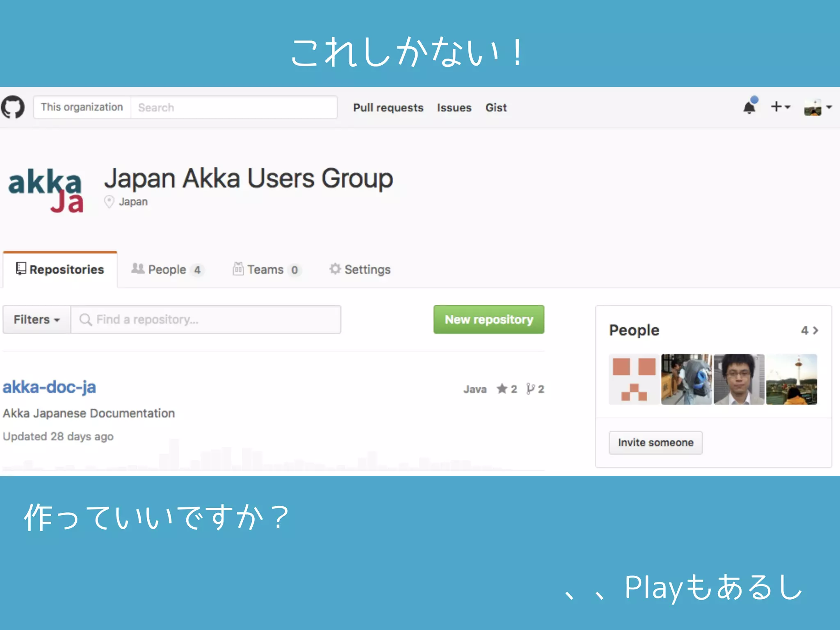Click the Akka Japanese Documentation description
This screenshot has height=630, width=840.
89,413
